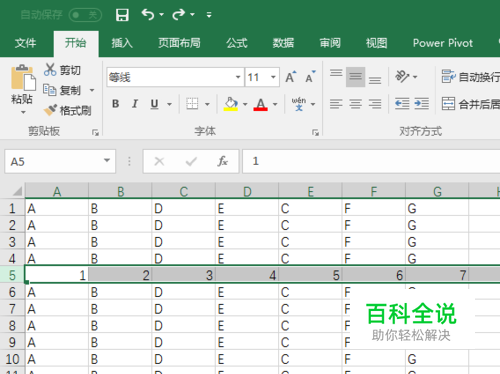Screen dimensions: 500x374
Task: Click the confirm checkmark in formula bar
Action: [x=191, y=162]
